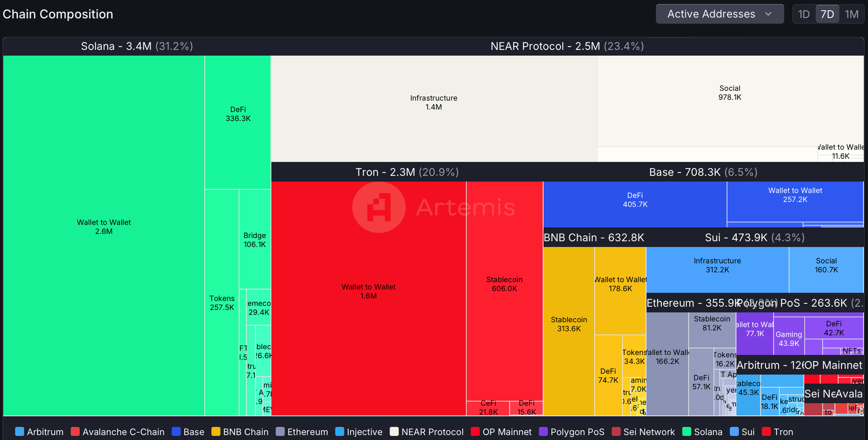Toggle Polygon PoS legend square
The image size is (868, 440).
point(543,432)
